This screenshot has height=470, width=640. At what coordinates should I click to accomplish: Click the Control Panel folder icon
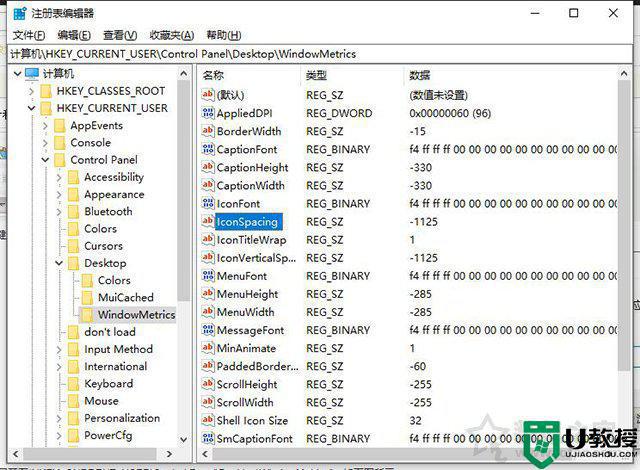[x=60, y=160]
